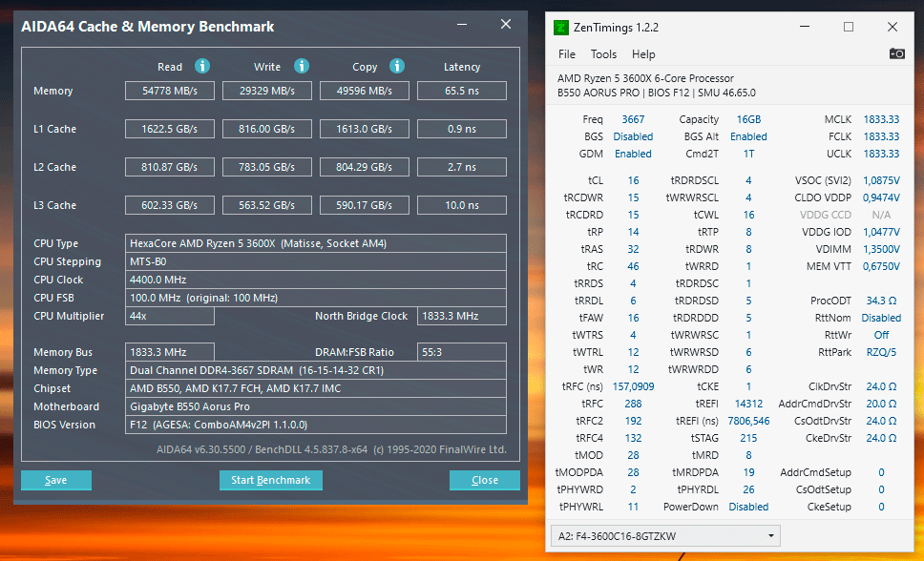
Task: Click VSOC (SVI2) value 1,0875V
Action: [882, 180]
